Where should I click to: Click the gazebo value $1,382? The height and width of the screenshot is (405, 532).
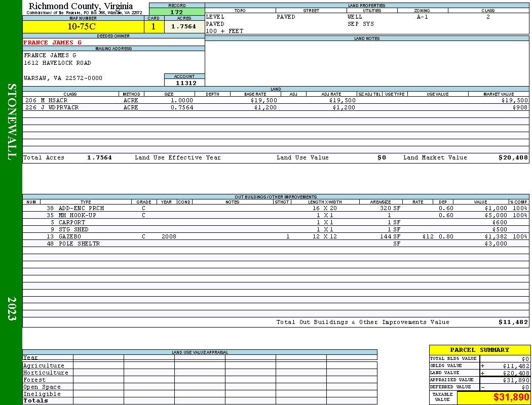(496, 236)
